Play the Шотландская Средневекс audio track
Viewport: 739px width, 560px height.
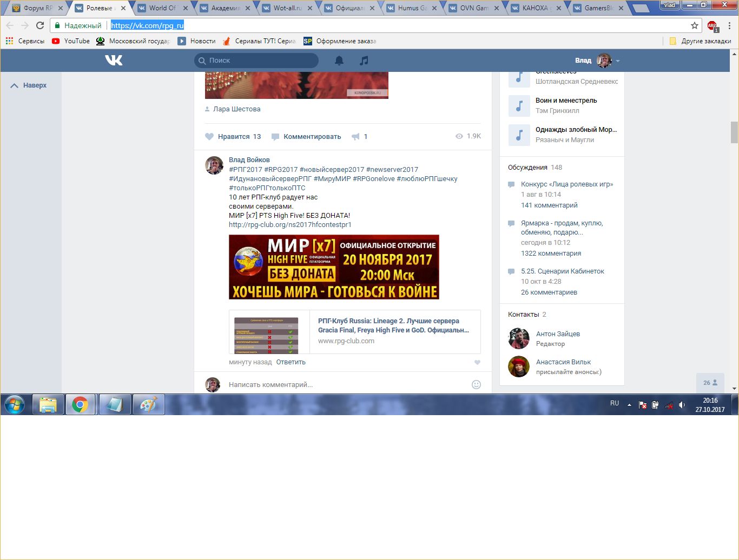click(x=519, y=79)
